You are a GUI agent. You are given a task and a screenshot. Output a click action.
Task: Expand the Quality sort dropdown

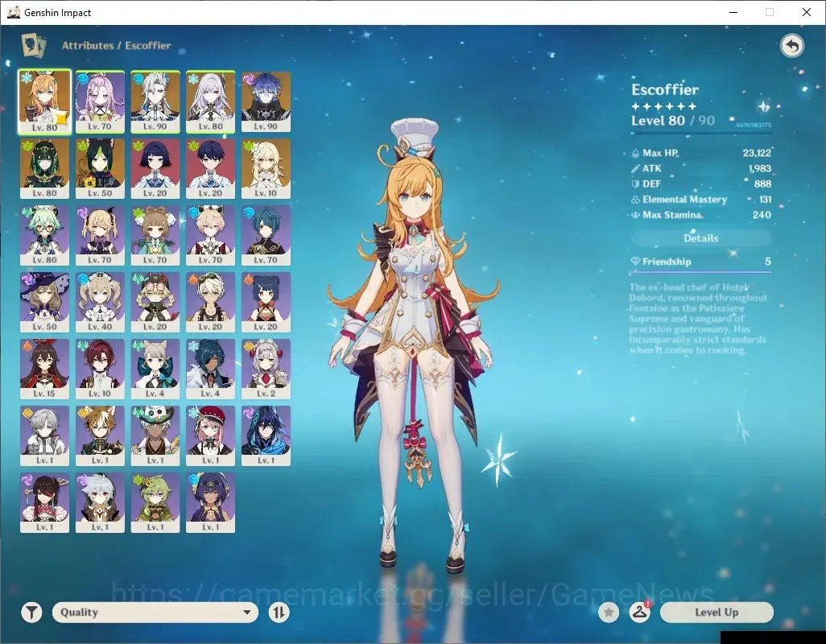pos(155,613)
